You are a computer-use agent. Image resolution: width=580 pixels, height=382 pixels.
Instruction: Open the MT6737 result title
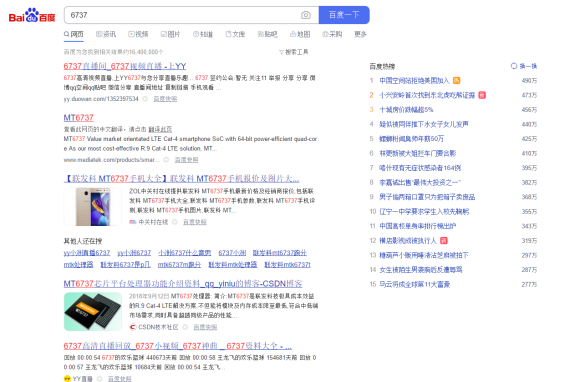(x=78, y=118)
